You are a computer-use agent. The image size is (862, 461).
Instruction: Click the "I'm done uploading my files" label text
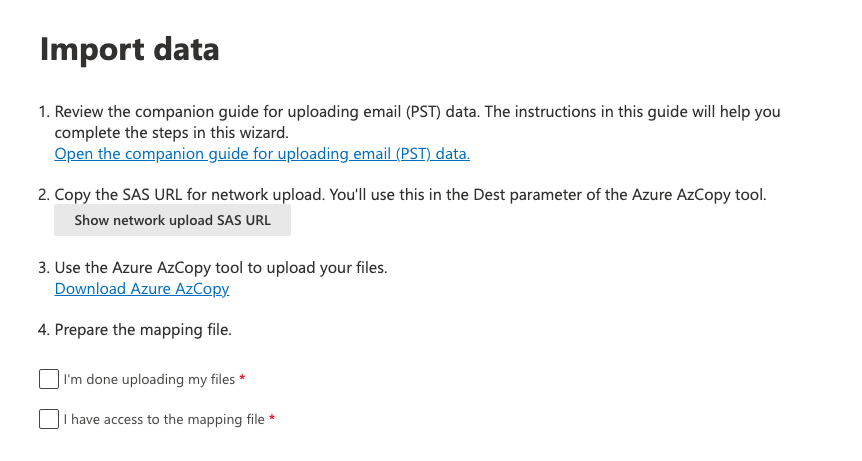coord(149,380)
